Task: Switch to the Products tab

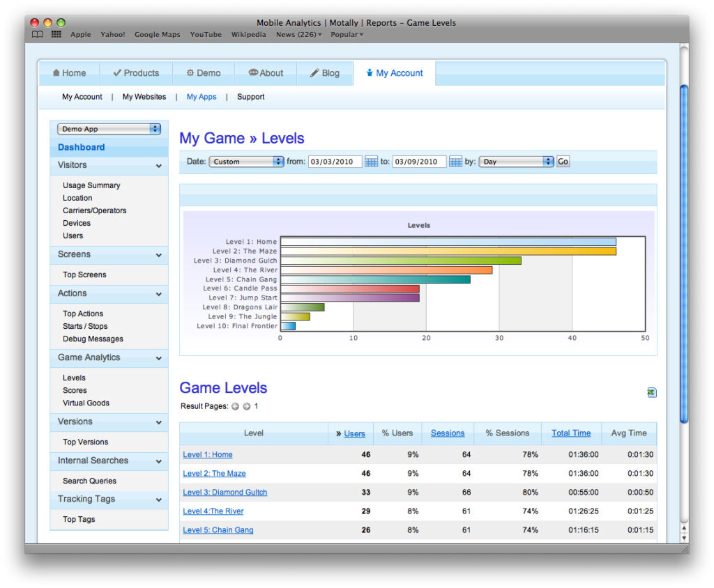Action: click(136, 73)
